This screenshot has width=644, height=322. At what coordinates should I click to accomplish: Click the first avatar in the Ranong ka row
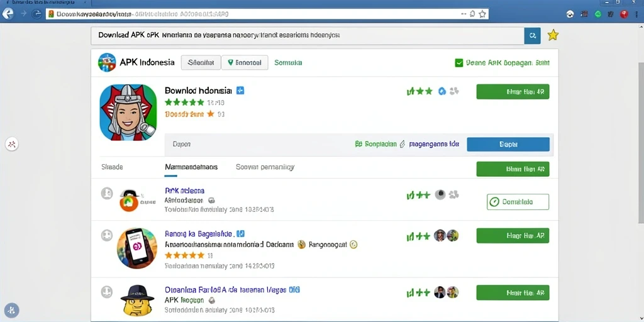tap(440, 235)
